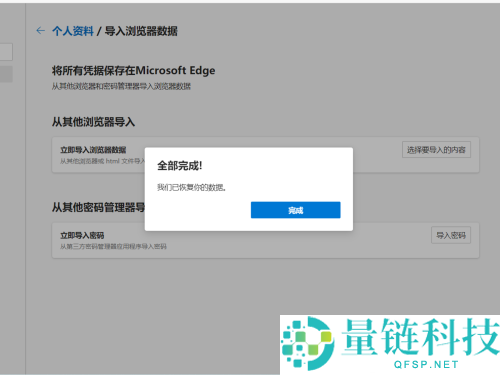The image size is (500, 375).
Task: Go back using the left arrow icon
Action: (40, 31)
